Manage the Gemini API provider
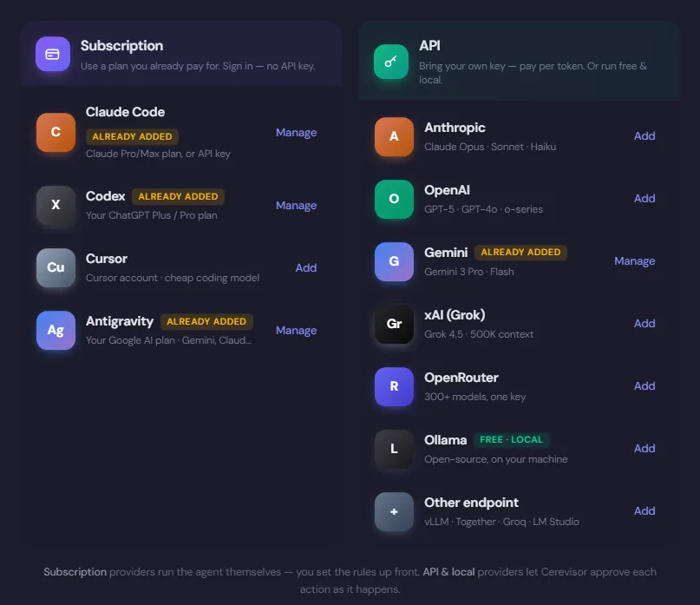Viewport: 700px width, 605px height. point(635,261)
